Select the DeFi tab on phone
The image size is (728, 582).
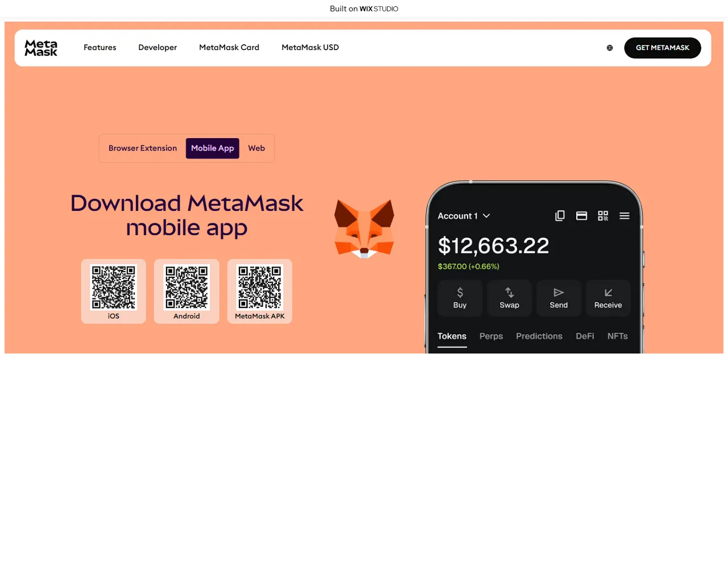[x=585, y=336]
